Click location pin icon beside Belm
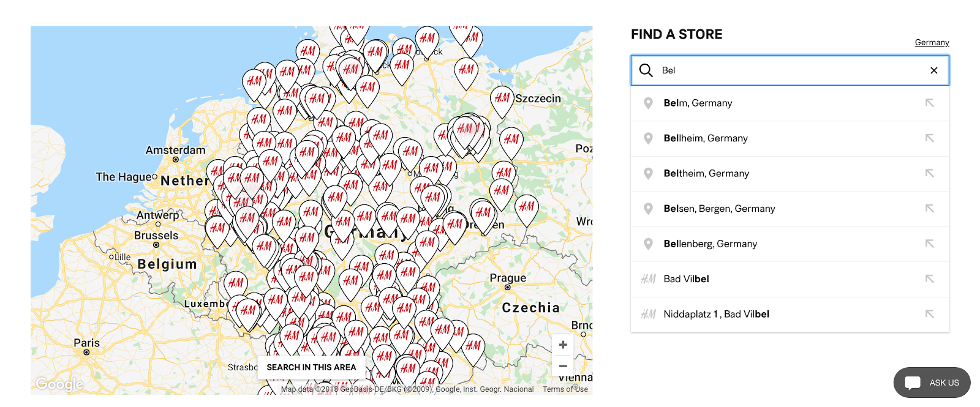Viewport: 980px width, 407px height. click(x=648, y=103)
